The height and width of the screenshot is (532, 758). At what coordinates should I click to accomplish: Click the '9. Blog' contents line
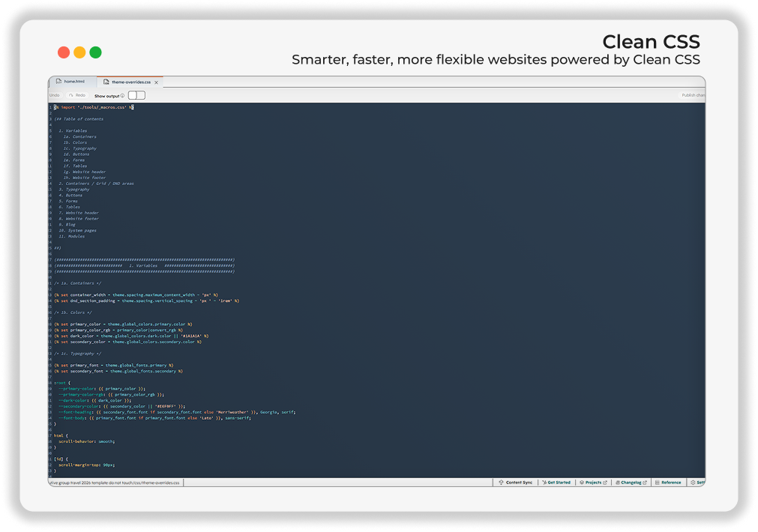[x=67, y=225]
